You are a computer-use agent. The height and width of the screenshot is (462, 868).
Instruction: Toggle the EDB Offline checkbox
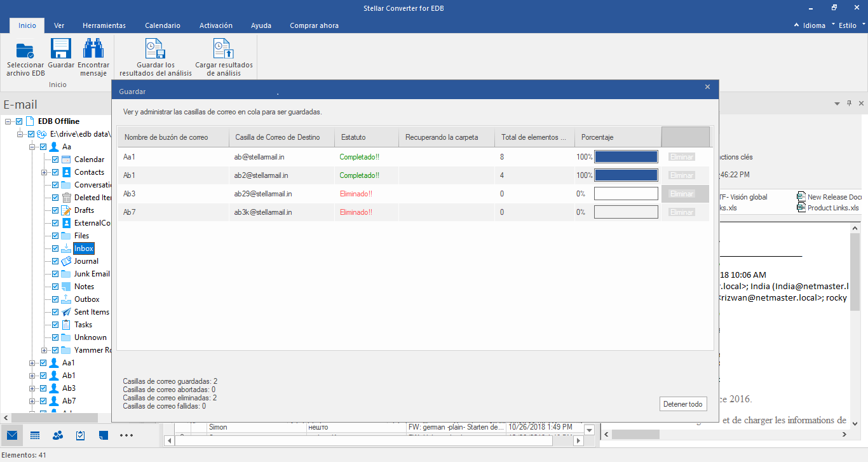(x=19, y=121)
